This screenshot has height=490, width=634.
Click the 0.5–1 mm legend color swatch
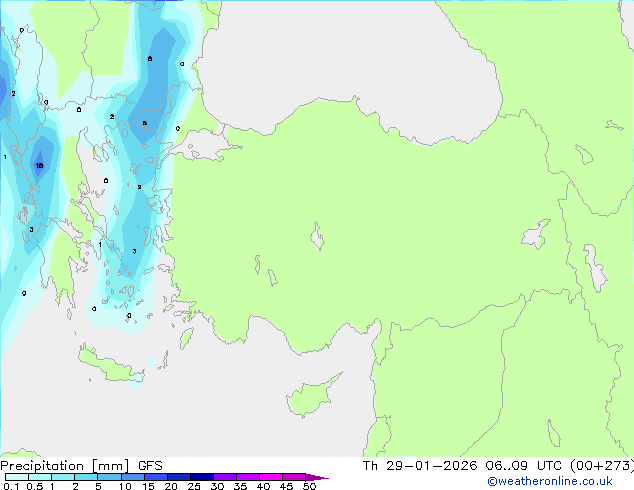40,477
